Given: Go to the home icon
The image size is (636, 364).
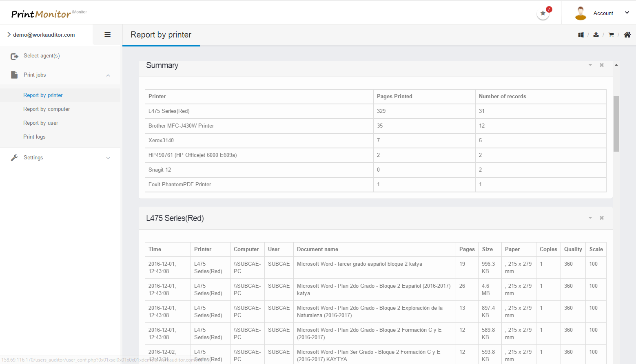Looking at the screenshot, I should (x=627, y=35).
